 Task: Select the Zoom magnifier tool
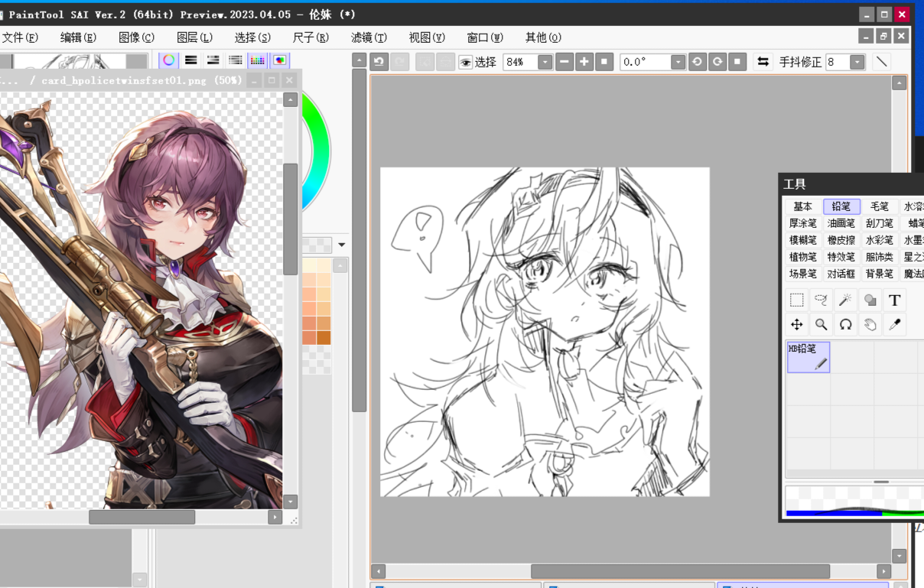tap(821, 324)
